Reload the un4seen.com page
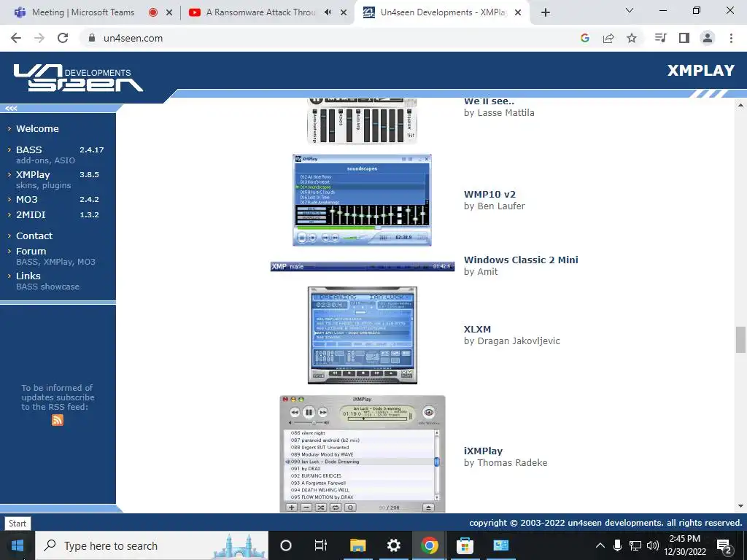 pyautogui.click(x=63, y=38)
